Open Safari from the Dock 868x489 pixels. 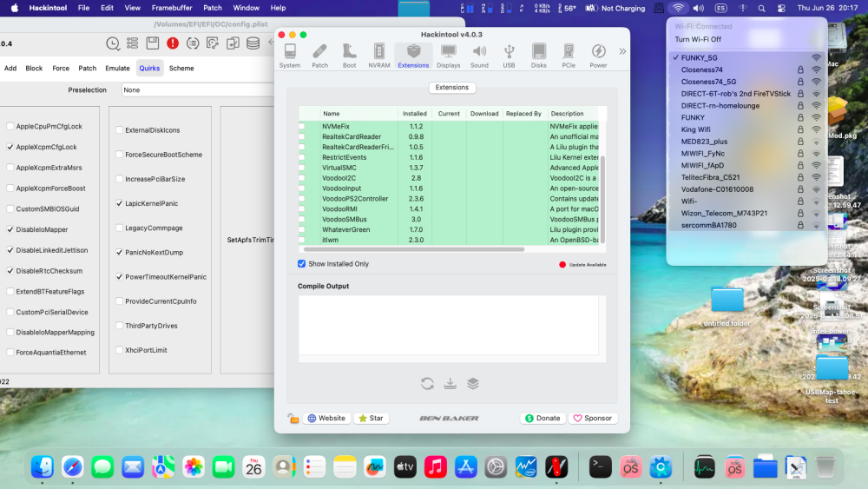point(73,467)
